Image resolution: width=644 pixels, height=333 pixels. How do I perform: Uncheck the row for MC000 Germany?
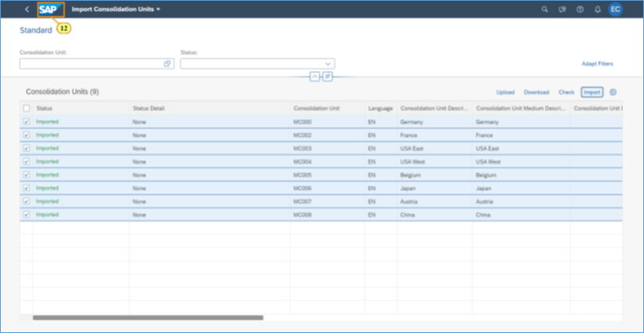click(26, 121)
